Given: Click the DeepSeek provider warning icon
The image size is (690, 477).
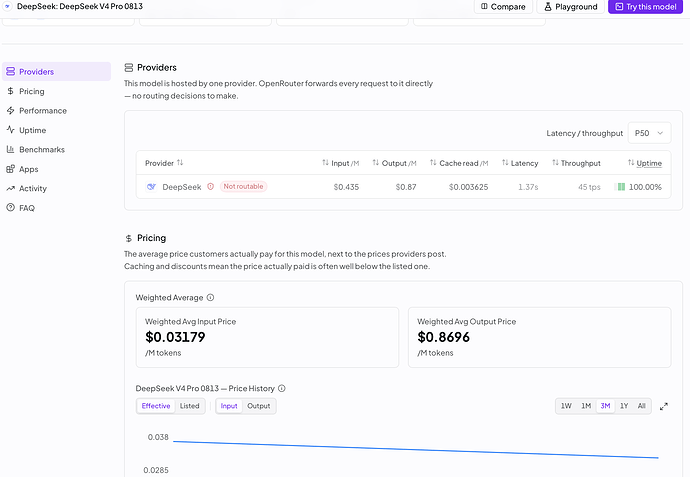Looking at the screenshot, I should [210, 187].
